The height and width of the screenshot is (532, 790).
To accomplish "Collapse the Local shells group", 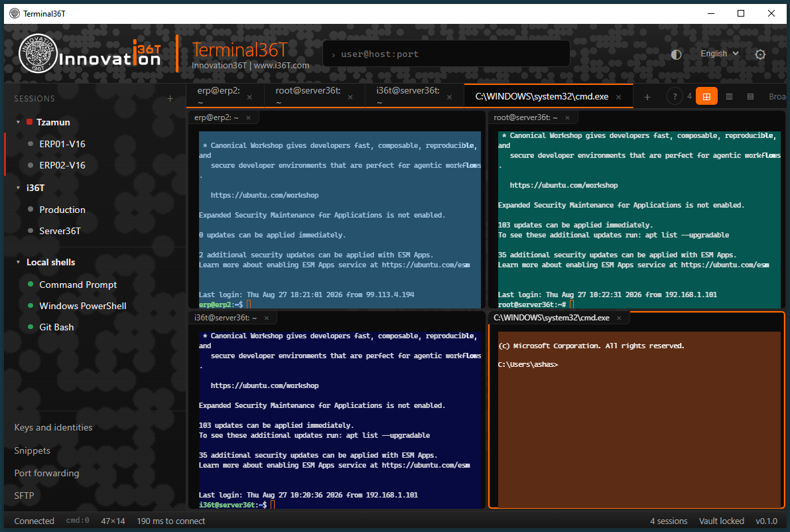I will point(18,263).
